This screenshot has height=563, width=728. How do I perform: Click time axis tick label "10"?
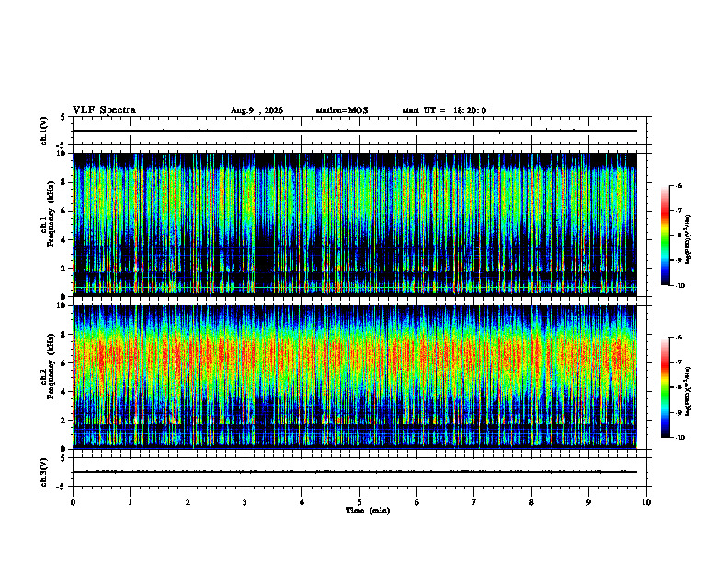tap(646, 502)
